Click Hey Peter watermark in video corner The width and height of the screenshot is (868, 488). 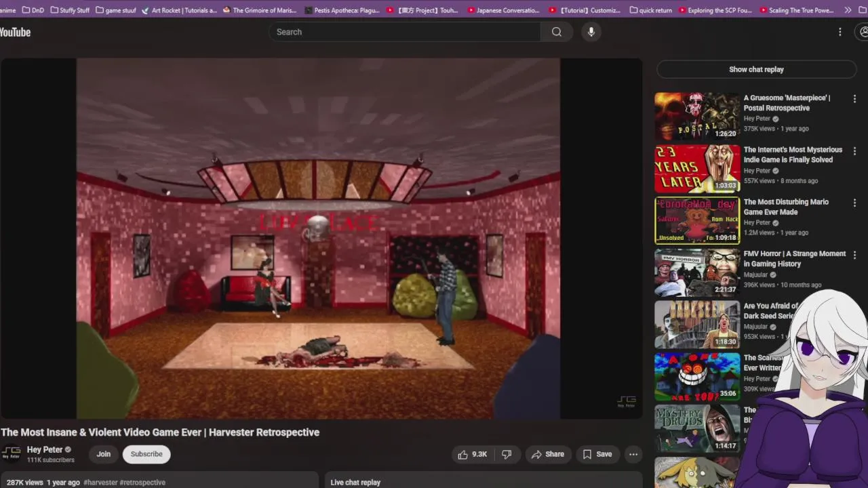626,401
